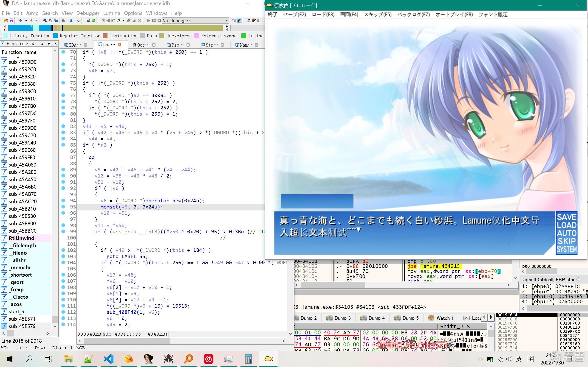Click the green circle toolbar icon

tap(93, 21)
